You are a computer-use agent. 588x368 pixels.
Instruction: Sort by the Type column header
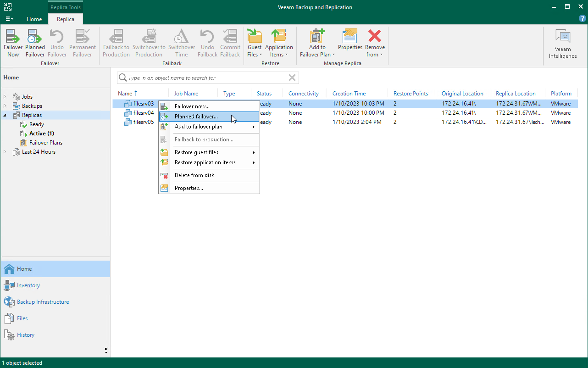[x=229, y=94]
